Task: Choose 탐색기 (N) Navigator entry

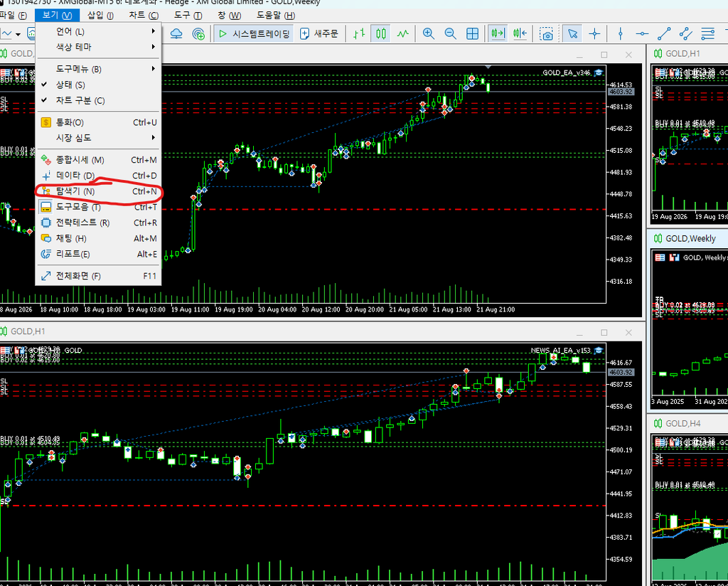Action: pos(98,191)
